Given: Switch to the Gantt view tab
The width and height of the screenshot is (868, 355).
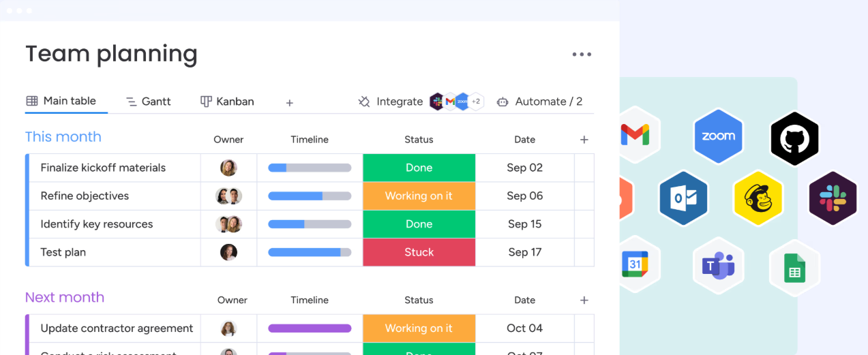Looking at the screenshot, I should click(x=149, y=102).
